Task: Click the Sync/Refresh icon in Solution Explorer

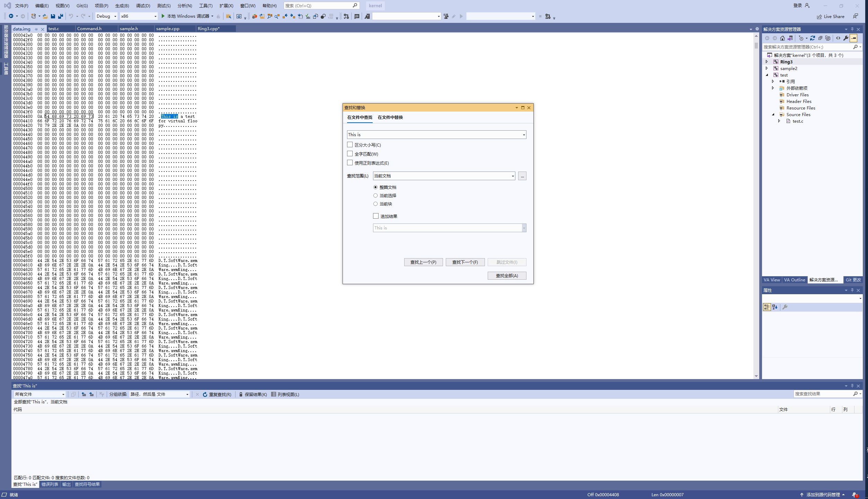Action: pos(812,38)
